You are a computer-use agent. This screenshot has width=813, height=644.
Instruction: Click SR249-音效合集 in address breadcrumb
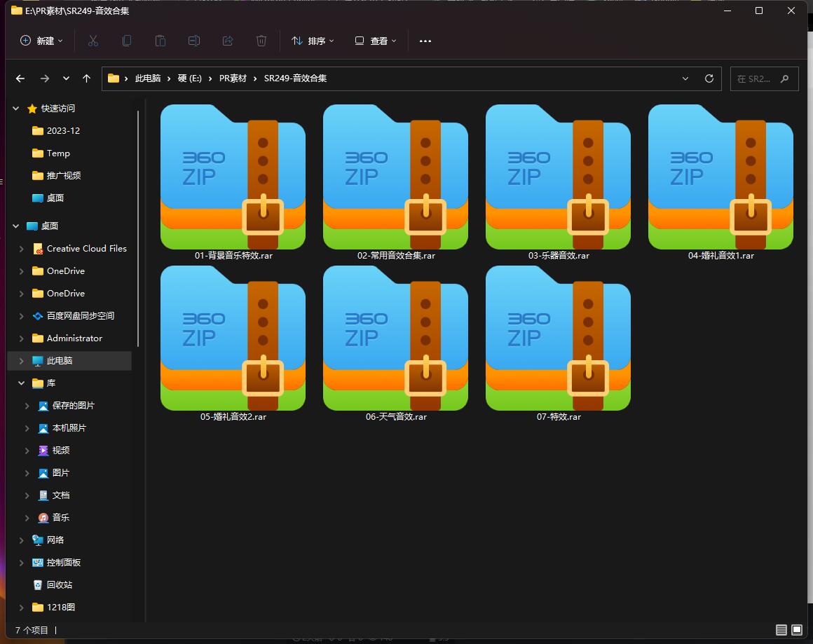[x=295, y=78]
